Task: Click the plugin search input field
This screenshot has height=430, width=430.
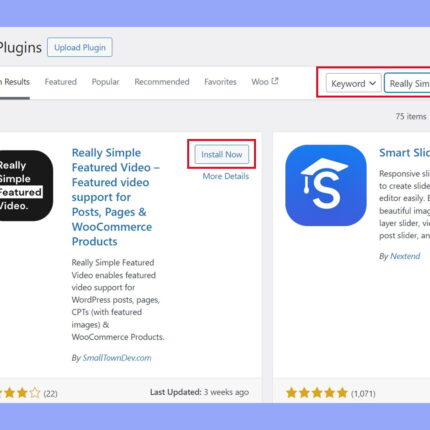Action: (x=407, y=83)
